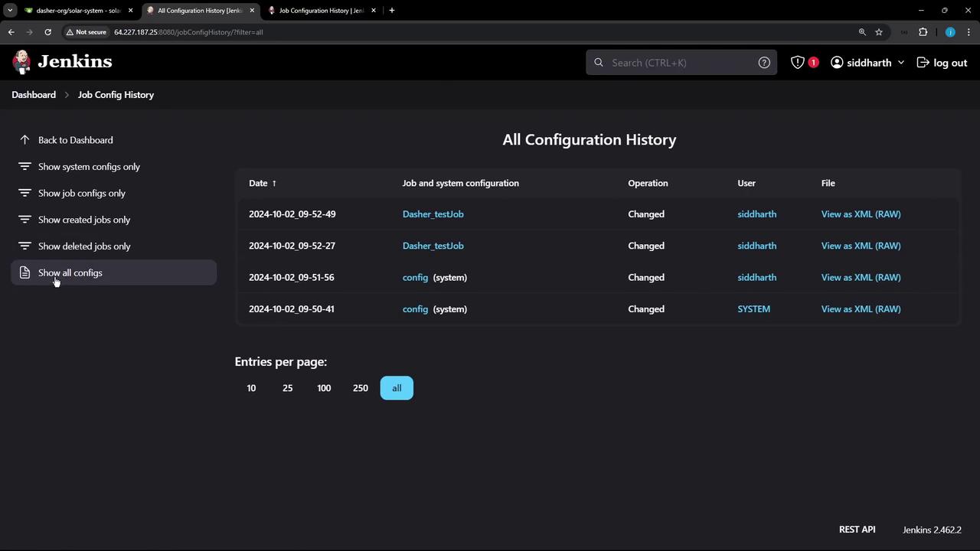The height and width of the screenshot is (551, 980).
Task: Open the REST API link
Action: 857,530
